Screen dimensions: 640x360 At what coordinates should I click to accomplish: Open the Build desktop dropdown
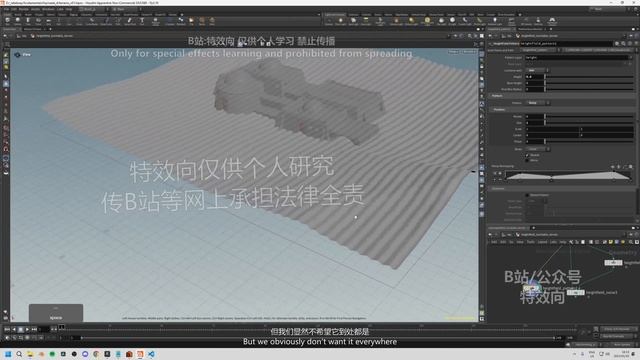coord(94,9)
